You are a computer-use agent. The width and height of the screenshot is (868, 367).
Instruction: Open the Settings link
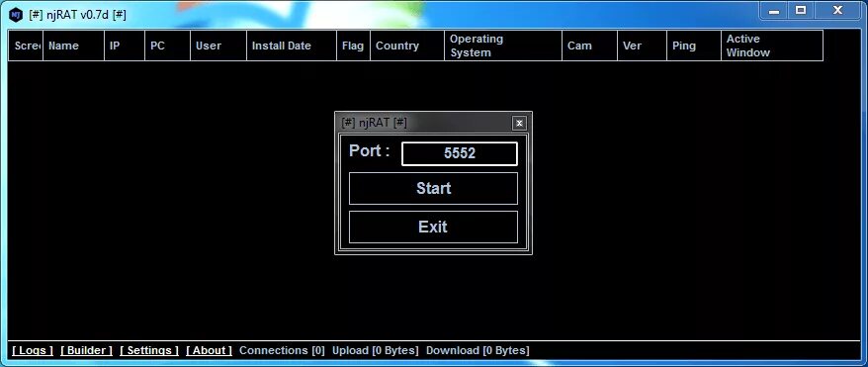coord(149,350)
